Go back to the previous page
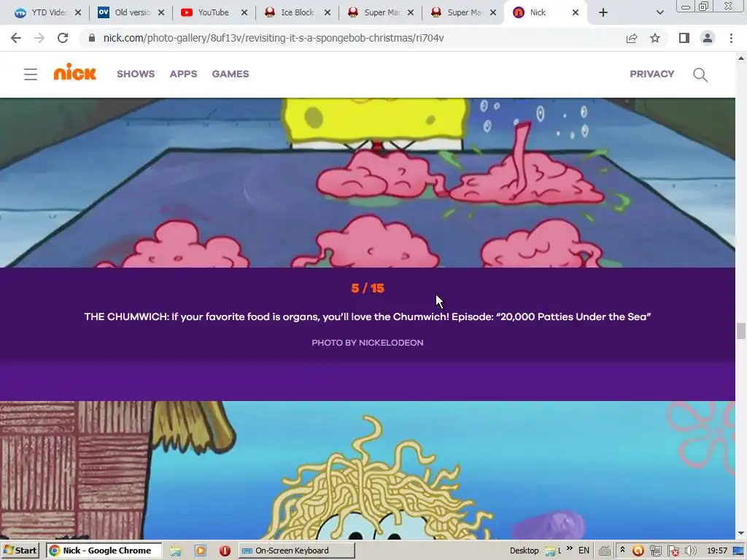Screen dimensions: 747x560 [x=16, y=38]
